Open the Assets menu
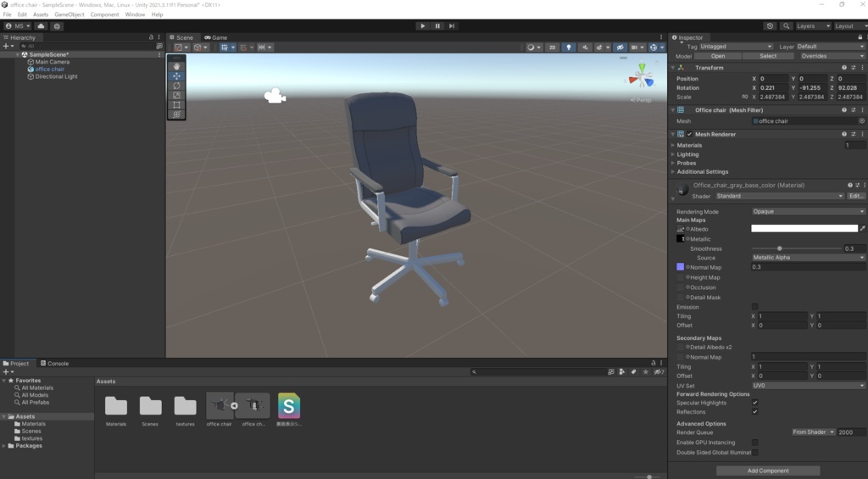 pyautogui.click(x=41, y=14)
